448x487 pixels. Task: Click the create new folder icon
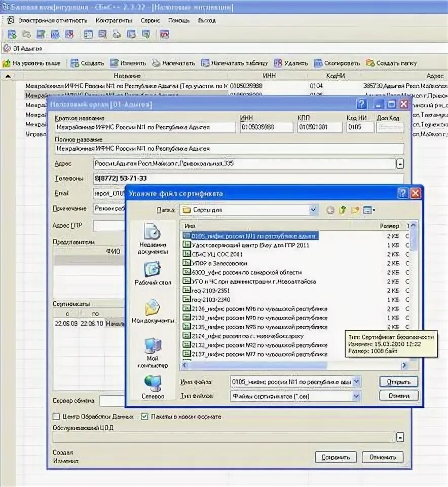point(355,210)
